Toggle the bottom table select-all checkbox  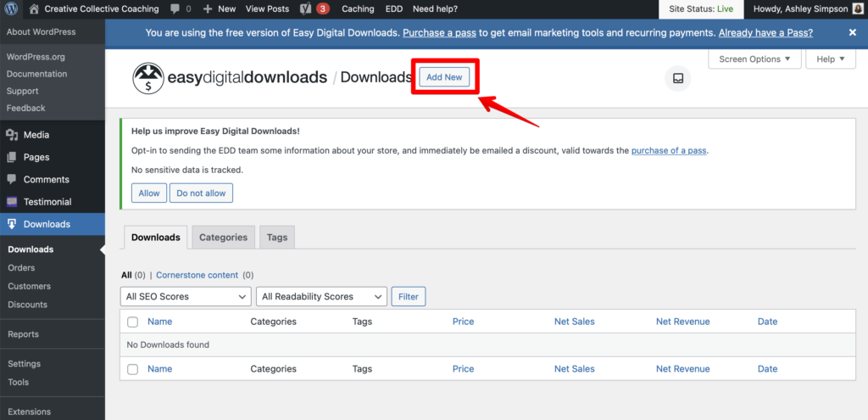coord(132,369)
